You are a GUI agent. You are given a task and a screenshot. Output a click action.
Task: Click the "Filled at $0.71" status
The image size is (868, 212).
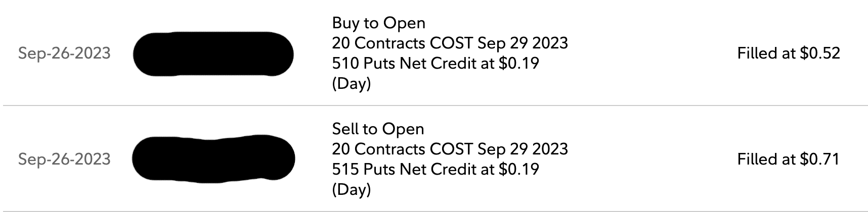pyautogui.click(x=788, y=159)
